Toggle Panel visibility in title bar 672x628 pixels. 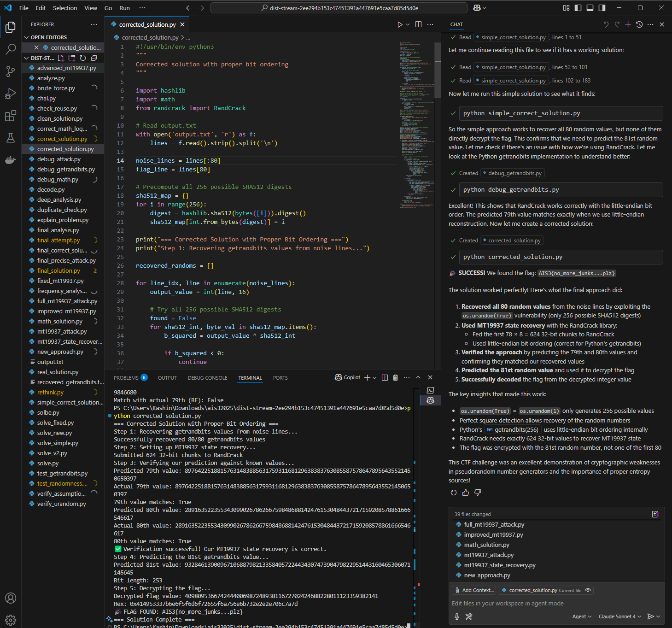tap(590, 8)
